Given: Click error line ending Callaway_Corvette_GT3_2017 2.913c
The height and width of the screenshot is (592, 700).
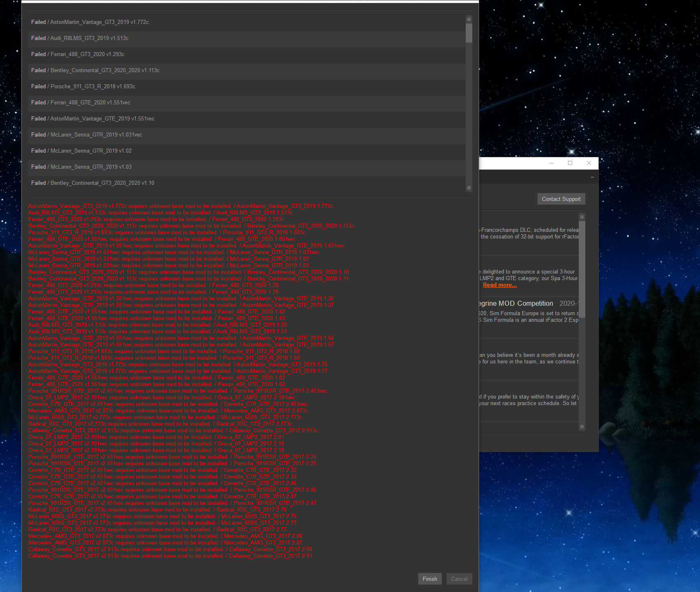Looking at the screenshot, I should coord(173,431).
